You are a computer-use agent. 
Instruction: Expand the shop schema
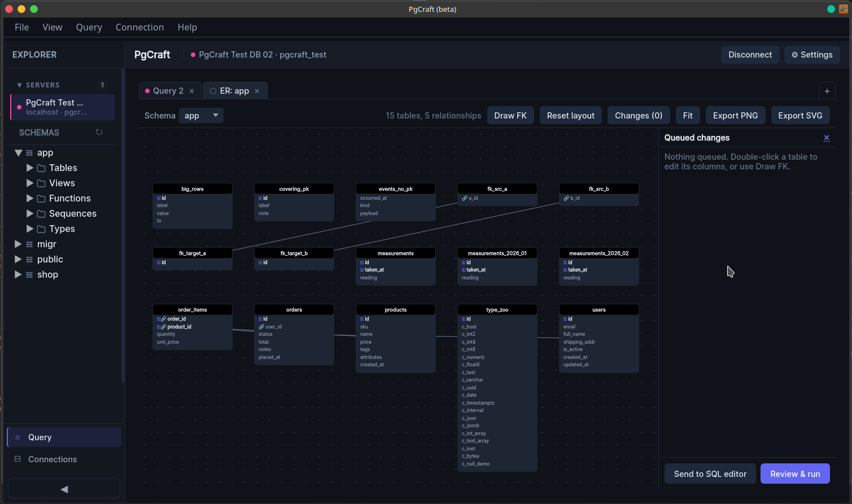(18, 275)
